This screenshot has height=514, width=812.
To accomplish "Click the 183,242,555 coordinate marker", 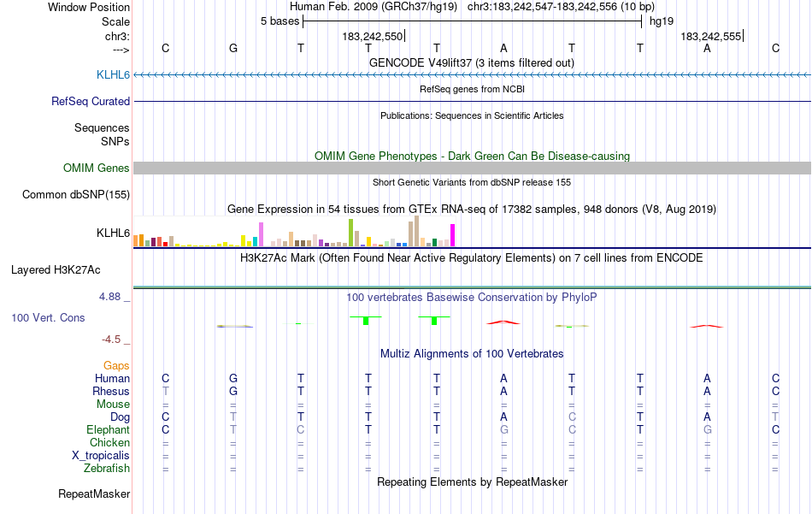I will pos(711,36).
